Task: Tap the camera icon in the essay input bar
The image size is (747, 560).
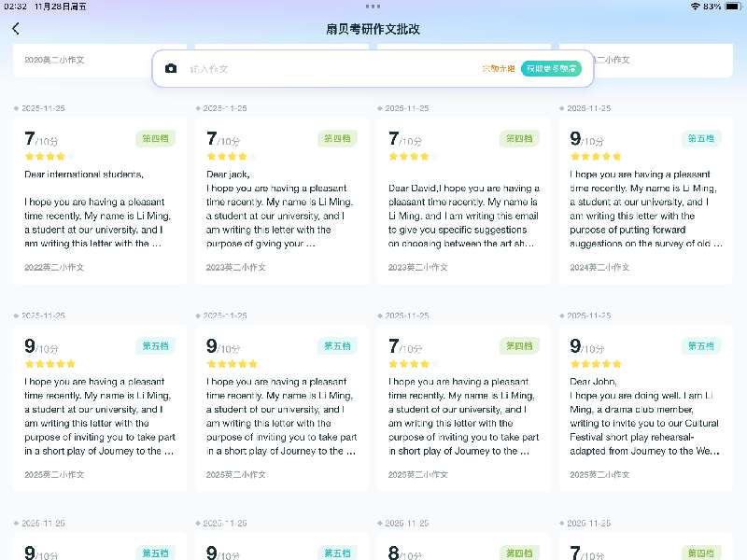Action: pos(171,69)
